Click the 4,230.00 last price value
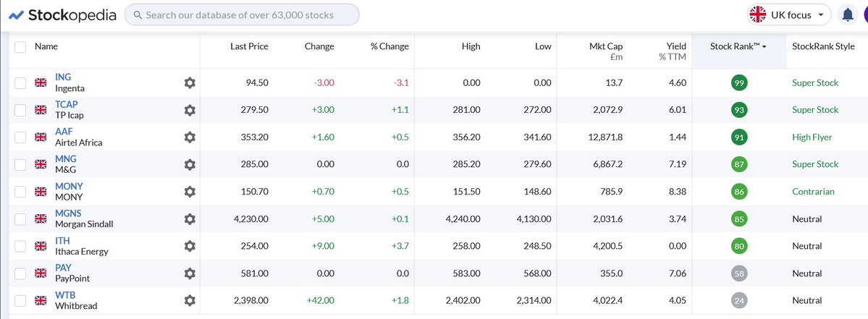868x319 pixels. pos(251,219)
